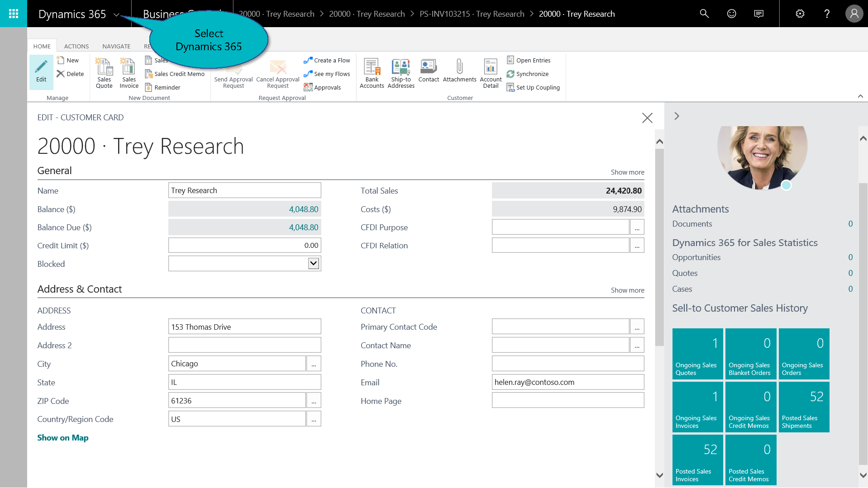Click the Credit Limit input field
Image resolution: width=868 pixels, height=488 pixels.
pyautogui.click(x=244, y=246)
